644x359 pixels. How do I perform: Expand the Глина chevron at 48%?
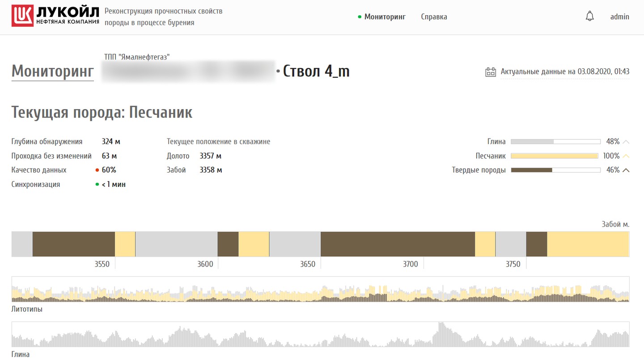pos(626,142)
